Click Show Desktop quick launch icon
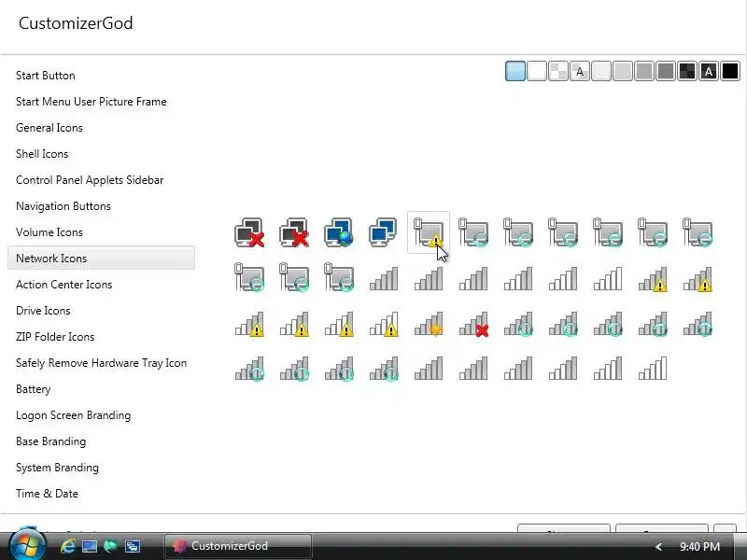 [89, 546]
